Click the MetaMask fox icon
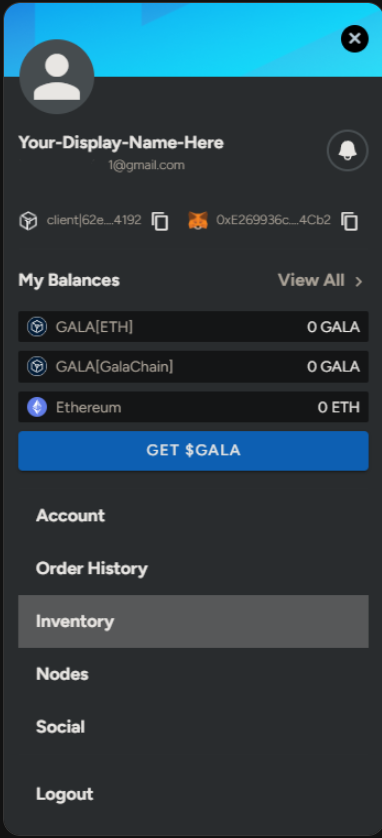 coord(198,220)
